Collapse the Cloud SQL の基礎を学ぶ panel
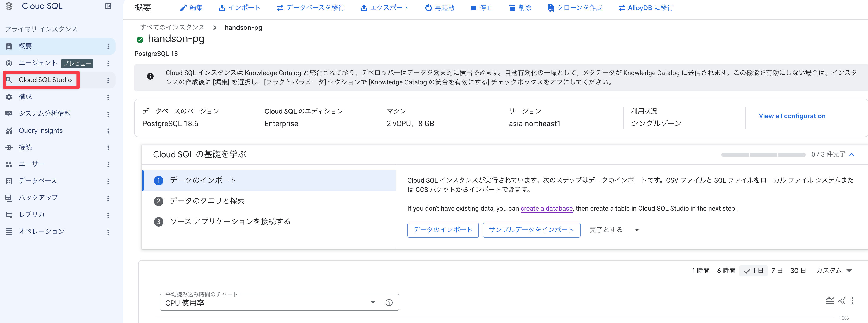This screenshot has width=868, height=323. coord(852,155)
